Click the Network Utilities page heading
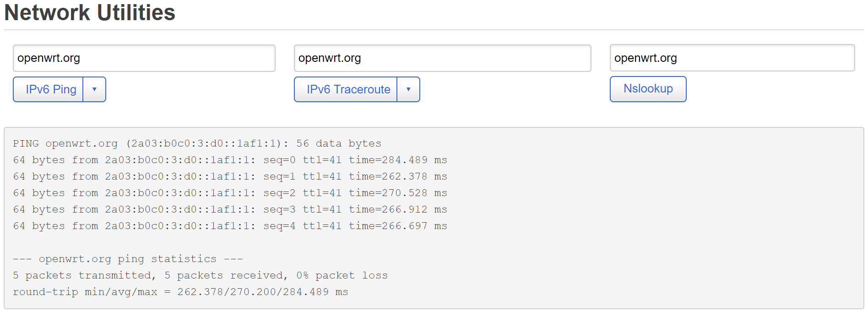Image resolution: width=868 pixels, height=312 pixels. tap(89, 12)
